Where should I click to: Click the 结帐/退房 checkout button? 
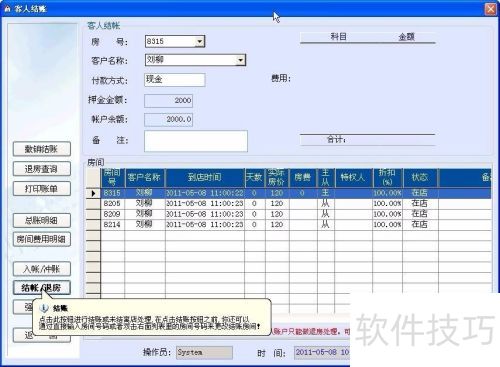42,288
